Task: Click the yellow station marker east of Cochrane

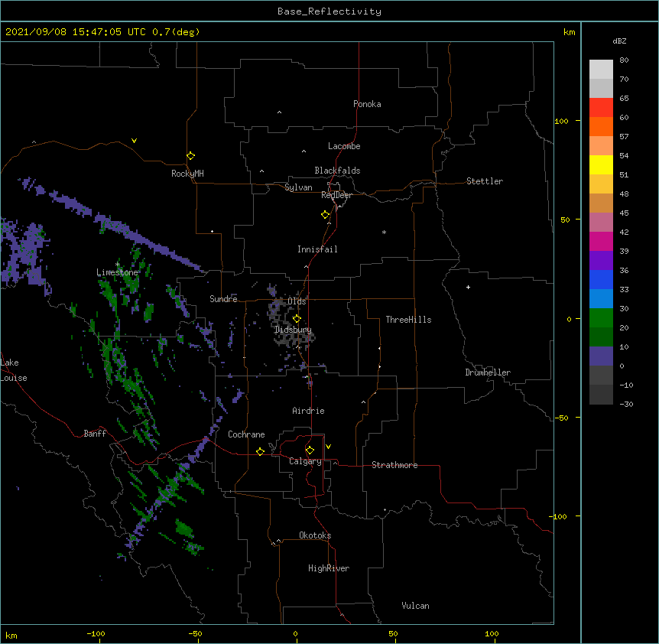Action: click(260, 451)
